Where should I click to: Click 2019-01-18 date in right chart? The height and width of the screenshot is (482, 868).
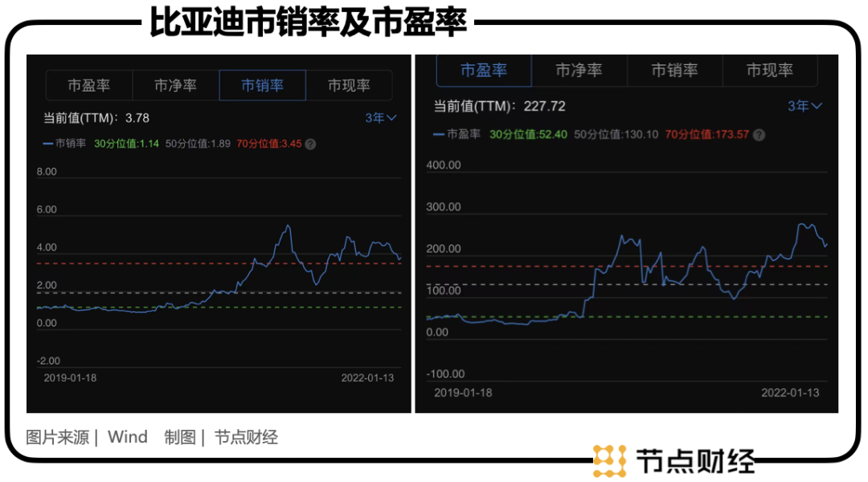[463, 393]
